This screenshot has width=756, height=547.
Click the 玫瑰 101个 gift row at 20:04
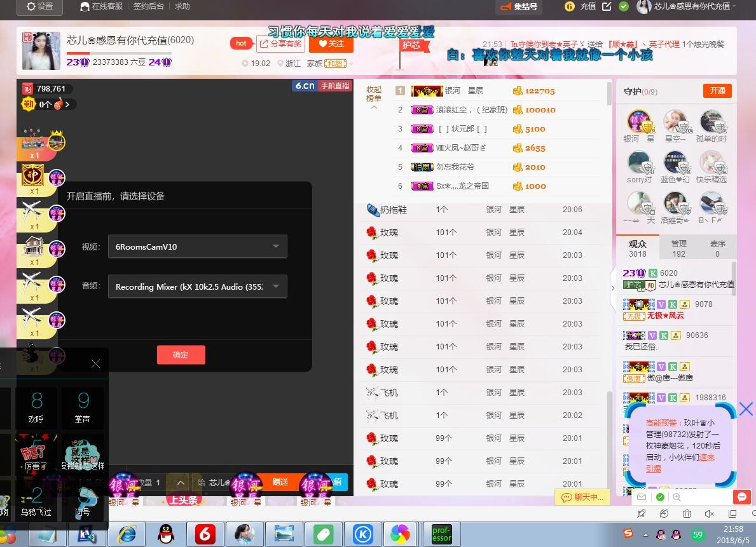click(481, 233)
